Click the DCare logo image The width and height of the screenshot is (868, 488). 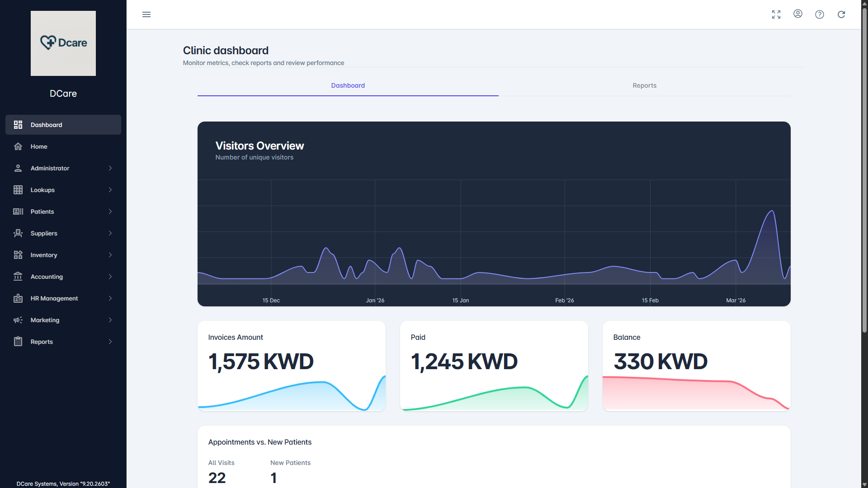(63, 43)
